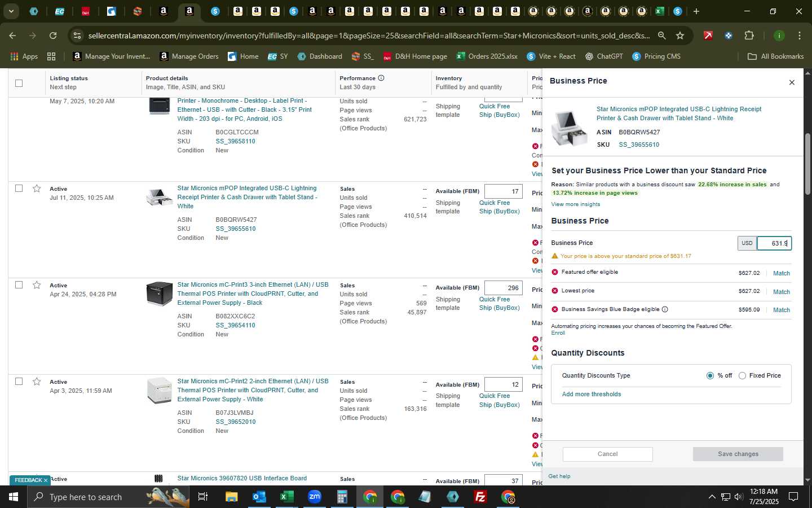Viewport: 812px width, 508px height.
Task: Open the Orders 2025.xlsx bookmark
Action: point(487,56)
